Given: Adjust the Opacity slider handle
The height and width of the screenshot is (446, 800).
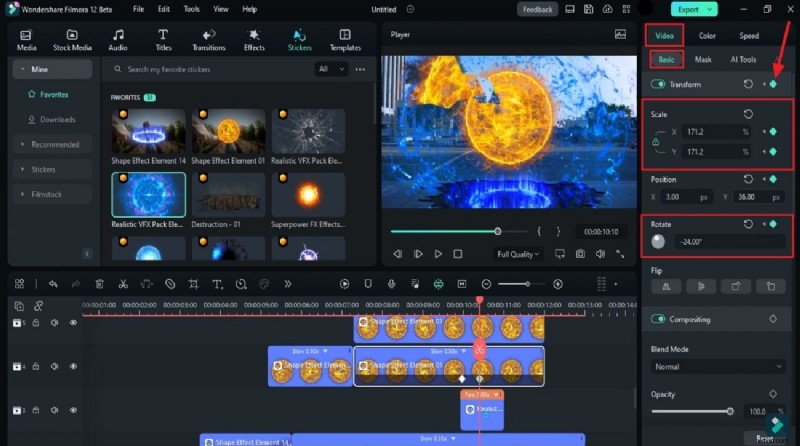Looking at the screenshot, I should coord(730,411).
